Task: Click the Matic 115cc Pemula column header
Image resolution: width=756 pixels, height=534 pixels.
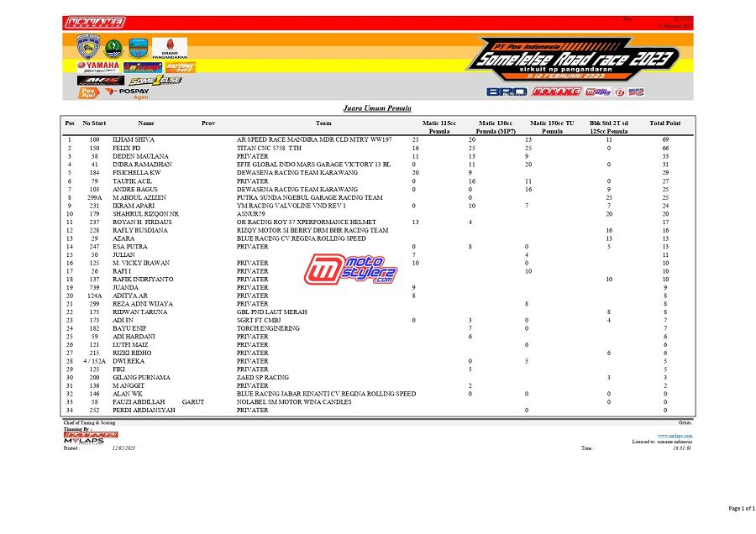Action: click(x=438, y=127)
